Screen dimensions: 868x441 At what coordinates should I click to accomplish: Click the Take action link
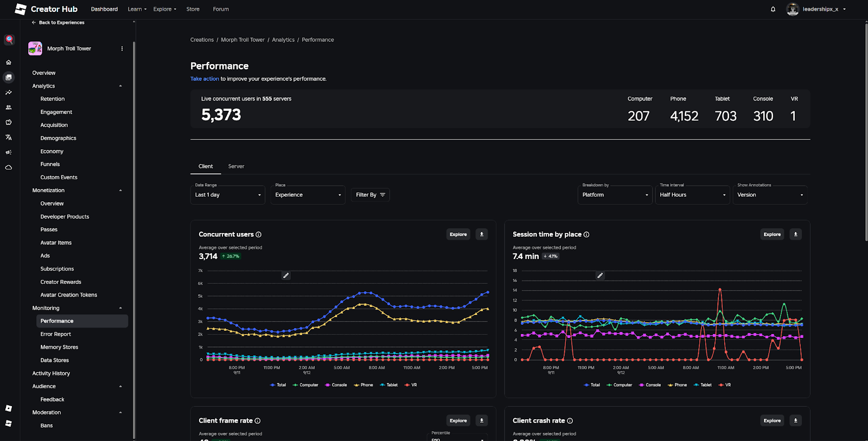point(205,79)
